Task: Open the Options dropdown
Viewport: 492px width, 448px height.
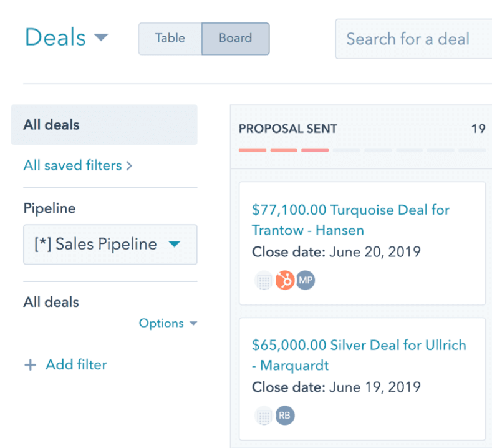Action: coord(168,323)
